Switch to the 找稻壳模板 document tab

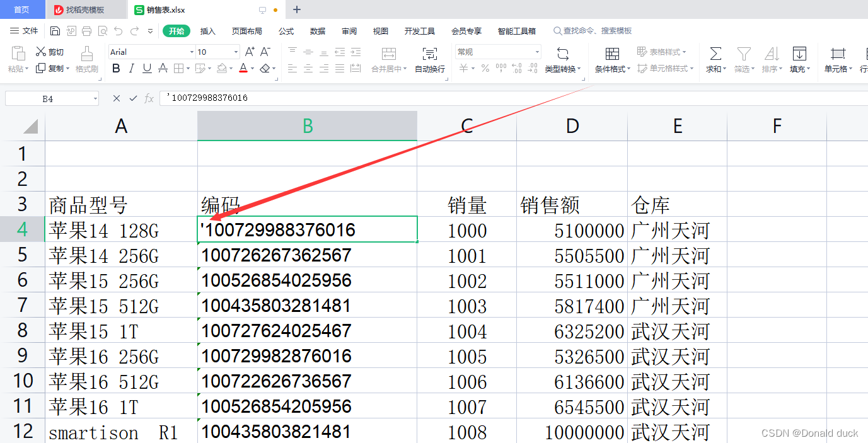pyautogui.click(x=86, y=9)
